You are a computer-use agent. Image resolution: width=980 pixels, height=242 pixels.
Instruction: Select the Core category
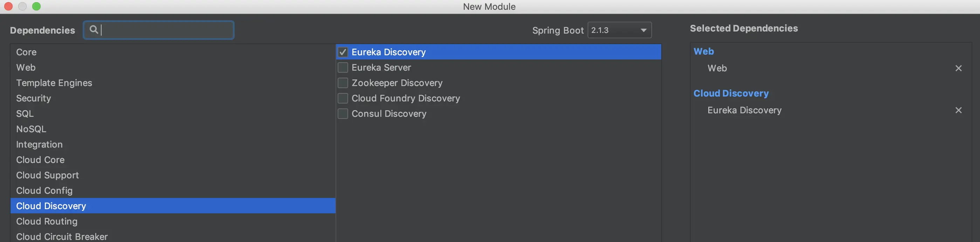point(173,52)
